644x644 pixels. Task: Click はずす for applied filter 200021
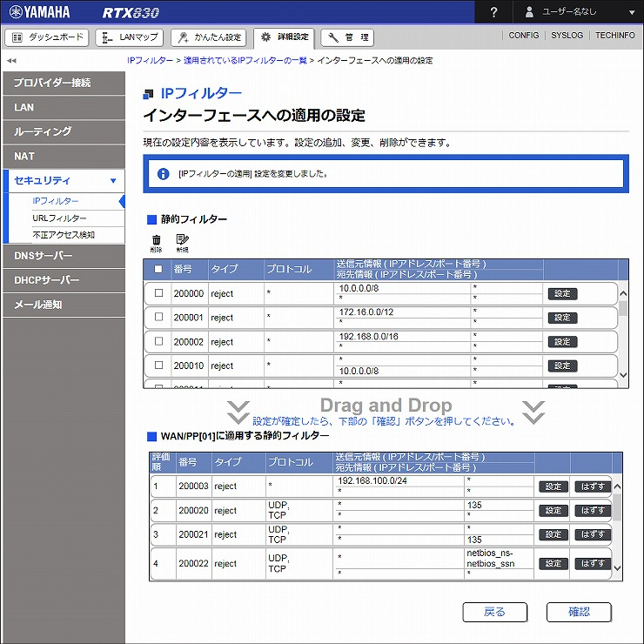point(593,534)
